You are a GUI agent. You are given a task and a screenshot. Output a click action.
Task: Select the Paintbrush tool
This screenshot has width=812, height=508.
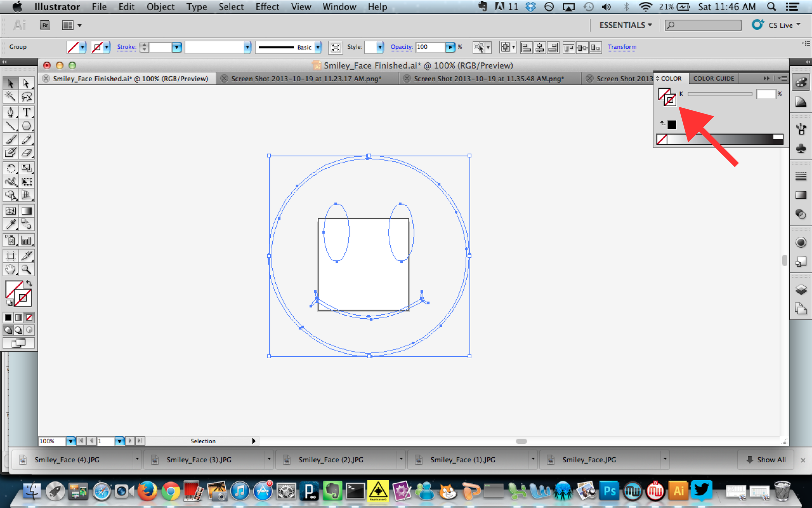[x=11, y=139]
